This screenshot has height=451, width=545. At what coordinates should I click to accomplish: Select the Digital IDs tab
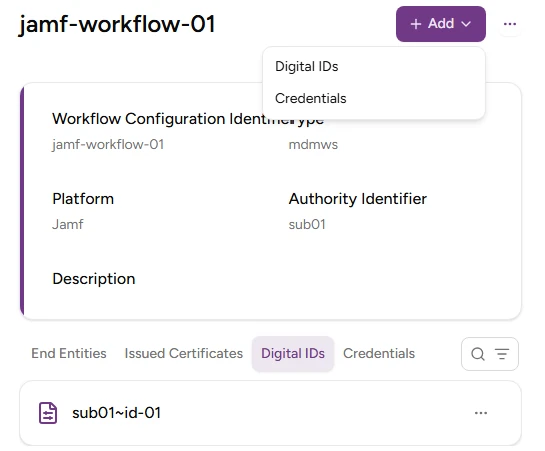point(293,353)
